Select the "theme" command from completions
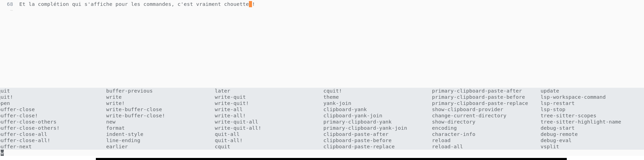This screenshot has width=644, height=160. 331,97
